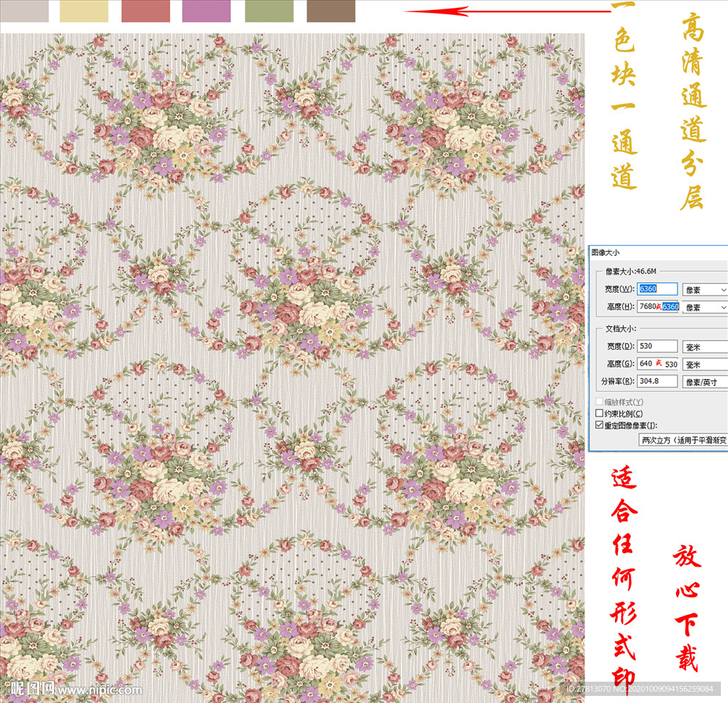Click the 图像大小 dialog title
The width and height of the screenshot is (728, 703).
[x=605, y=252]
